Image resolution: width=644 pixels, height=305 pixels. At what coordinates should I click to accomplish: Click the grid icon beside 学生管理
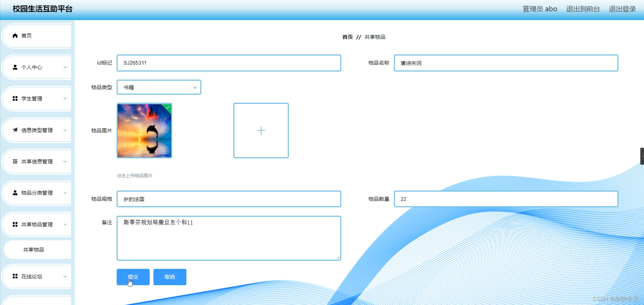[15, 98]
